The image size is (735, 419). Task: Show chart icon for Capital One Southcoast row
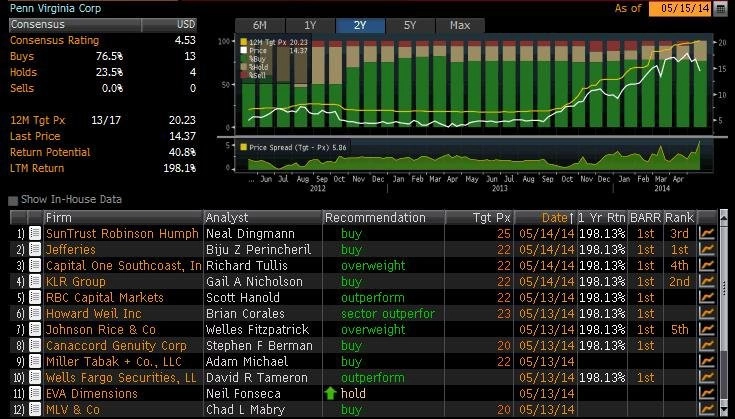[707, 265]
